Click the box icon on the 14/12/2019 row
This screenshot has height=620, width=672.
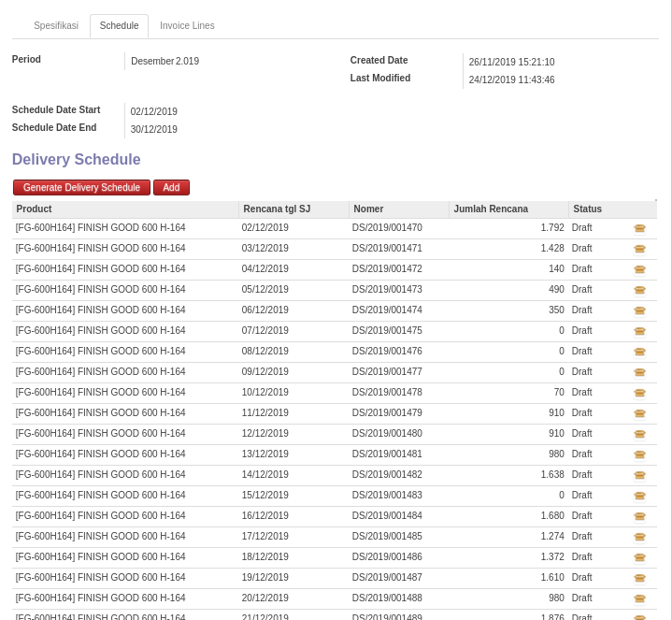coord(639,475)
